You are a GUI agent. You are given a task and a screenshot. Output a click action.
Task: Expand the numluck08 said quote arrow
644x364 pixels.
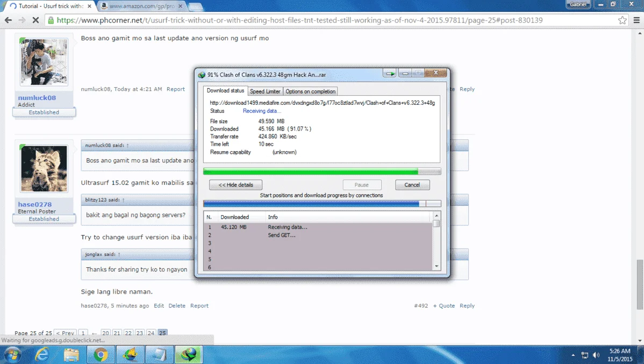127,145
